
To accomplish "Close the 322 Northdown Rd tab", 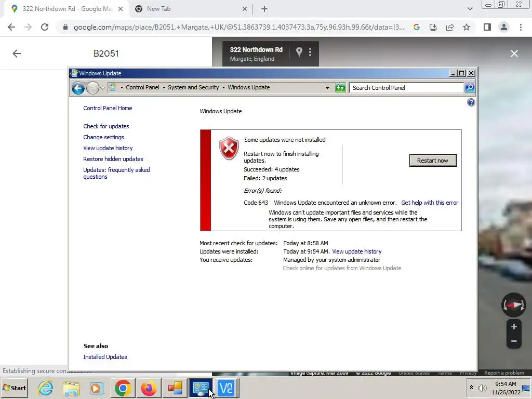I will click(x=121, y=9).
